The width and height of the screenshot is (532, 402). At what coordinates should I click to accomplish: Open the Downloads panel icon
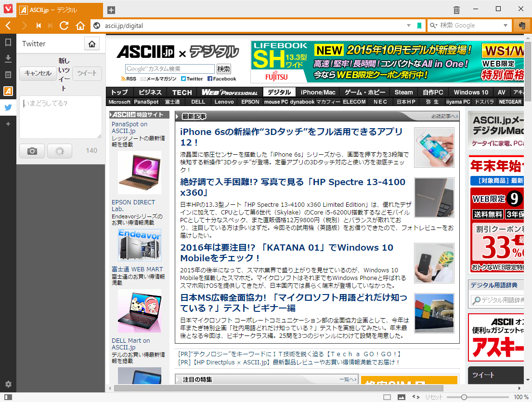(8, 58)
